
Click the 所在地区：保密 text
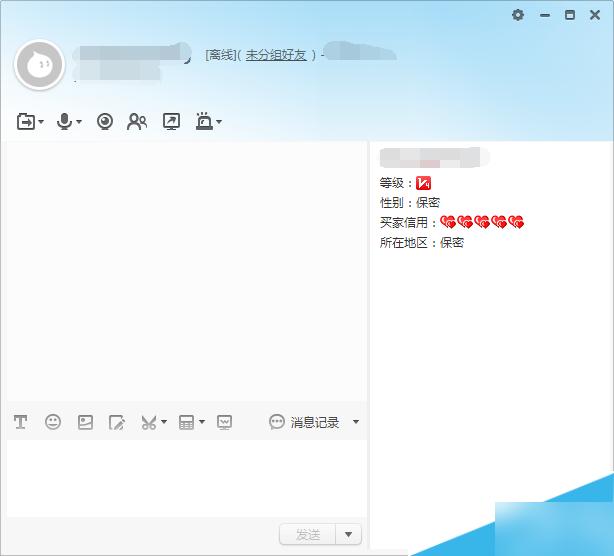422,243
